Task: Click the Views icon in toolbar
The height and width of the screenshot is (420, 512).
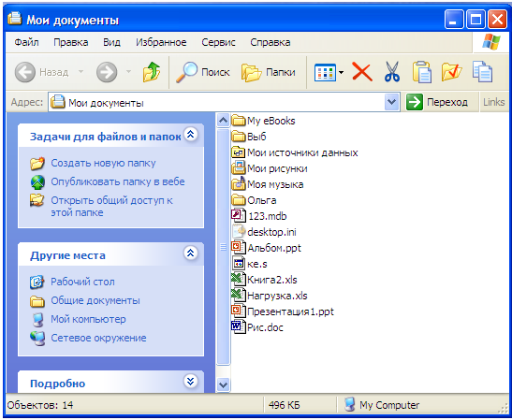Action: pyautogui.click(x=325, y=72)
